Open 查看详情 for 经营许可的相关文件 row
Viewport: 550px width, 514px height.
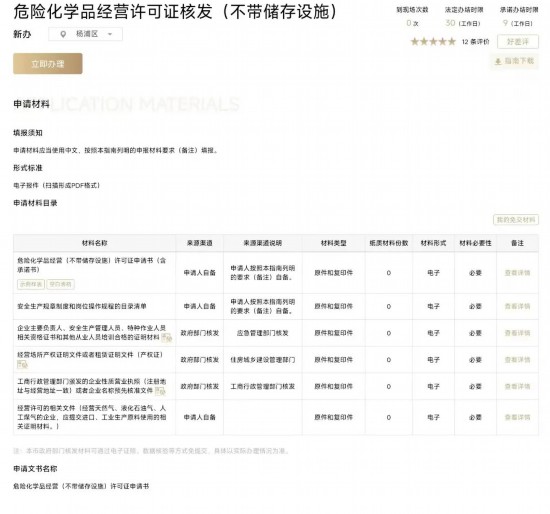click(517, 417)
